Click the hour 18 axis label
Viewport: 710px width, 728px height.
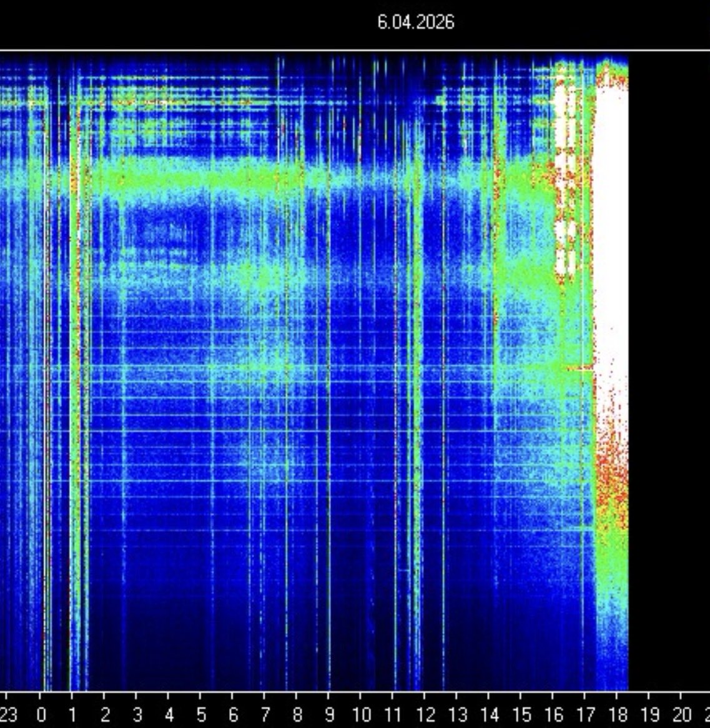point(618,714)
